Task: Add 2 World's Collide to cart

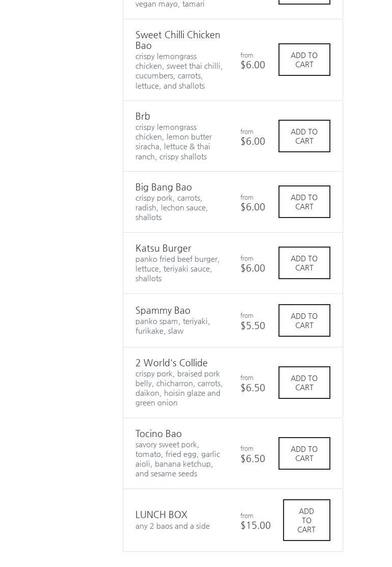Action: tap(304, 383)
